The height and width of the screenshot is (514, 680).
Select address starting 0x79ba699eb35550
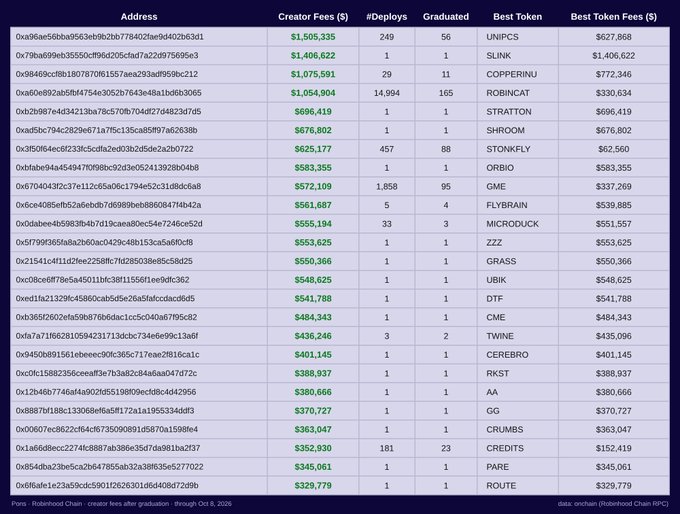107,56
